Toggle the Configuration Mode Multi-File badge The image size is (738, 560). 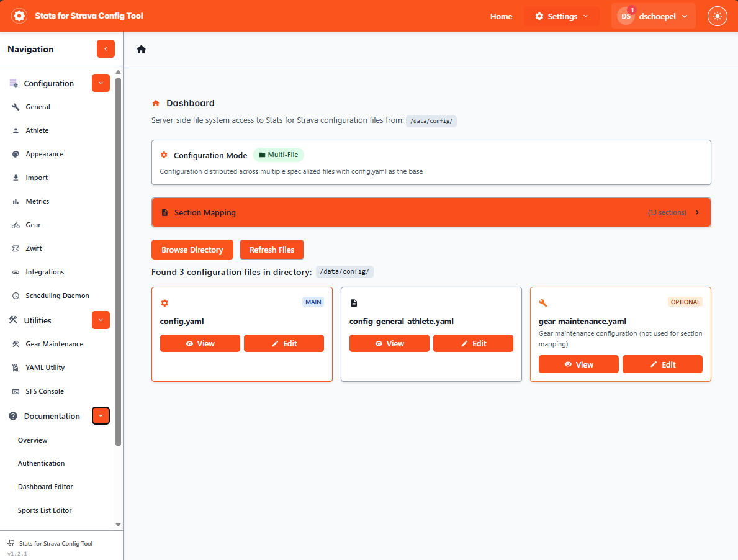pyautogui.click(x=279, y=155)
